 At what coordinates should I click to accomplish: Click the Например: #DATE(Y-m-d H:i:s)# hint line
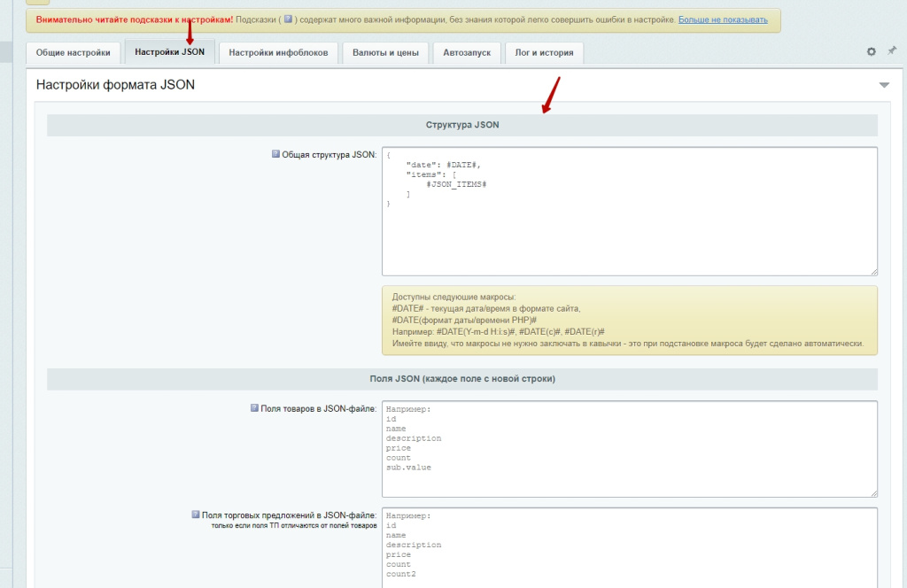pyautogui.click(x=498, y=331)
